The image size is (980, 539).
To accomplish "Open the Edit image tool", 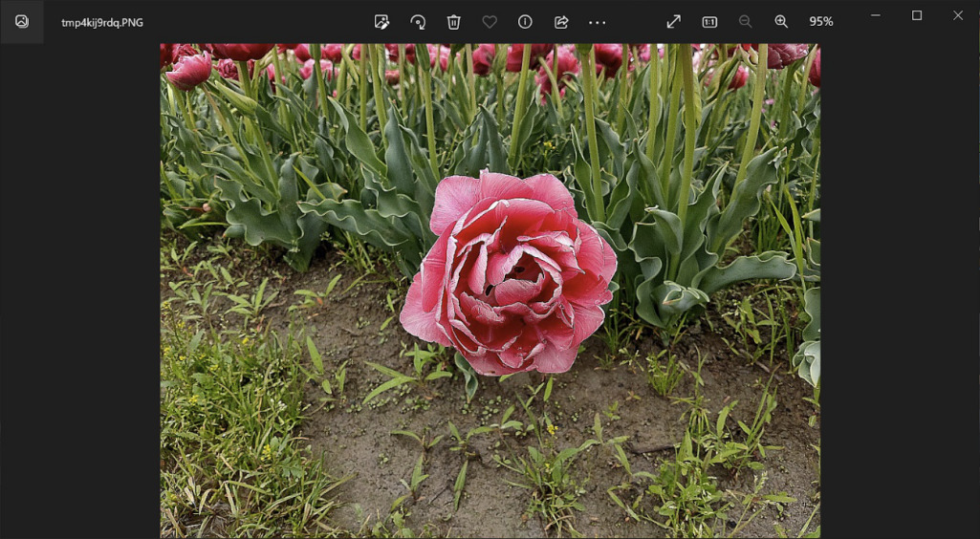I will point(381,22).
